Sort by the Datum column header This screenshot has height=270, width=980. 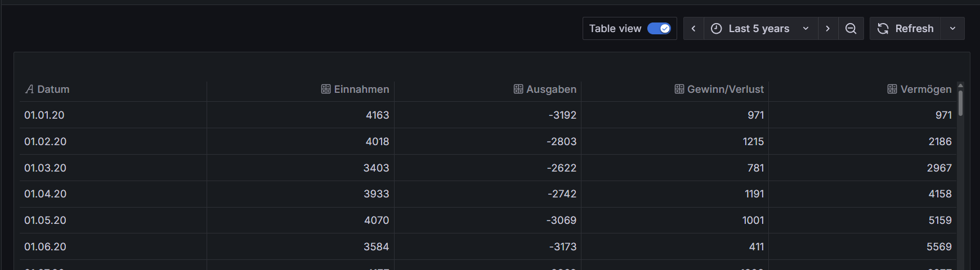tap(53, 89)
